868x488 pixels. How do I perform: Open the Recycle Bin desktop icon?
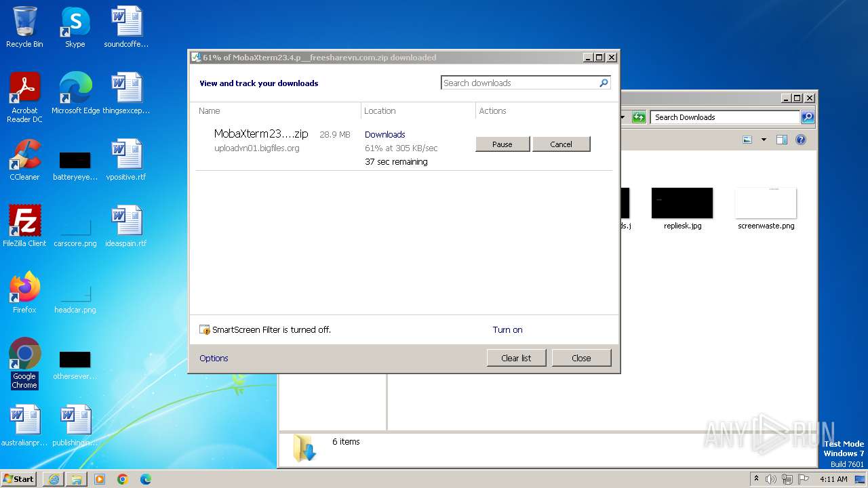point(24,27)
